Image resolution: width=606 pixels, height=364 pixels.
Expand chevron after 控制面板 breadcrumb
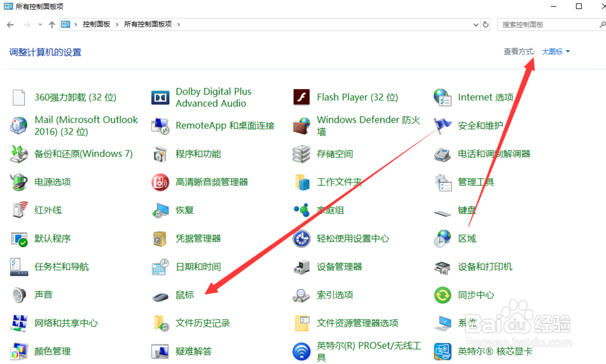coord(117,24)
